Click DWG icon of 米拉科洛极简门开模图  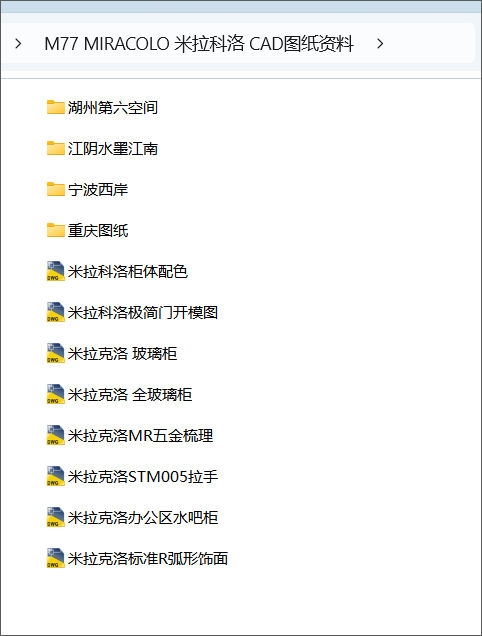coord(56,312)
